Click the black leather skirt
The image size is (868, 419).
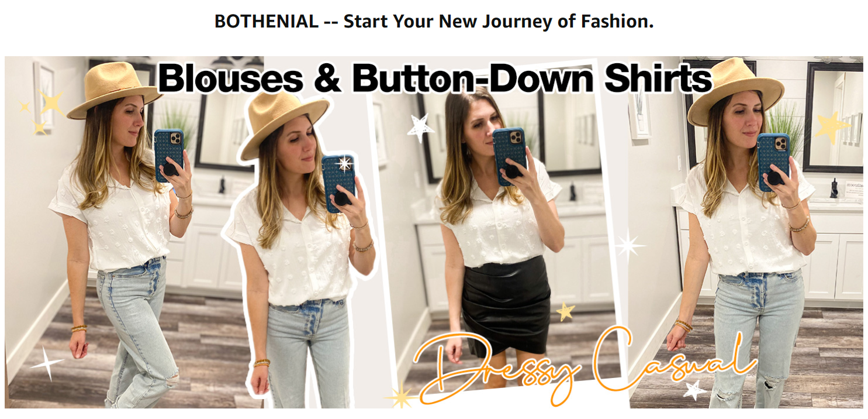coord(506,306)
